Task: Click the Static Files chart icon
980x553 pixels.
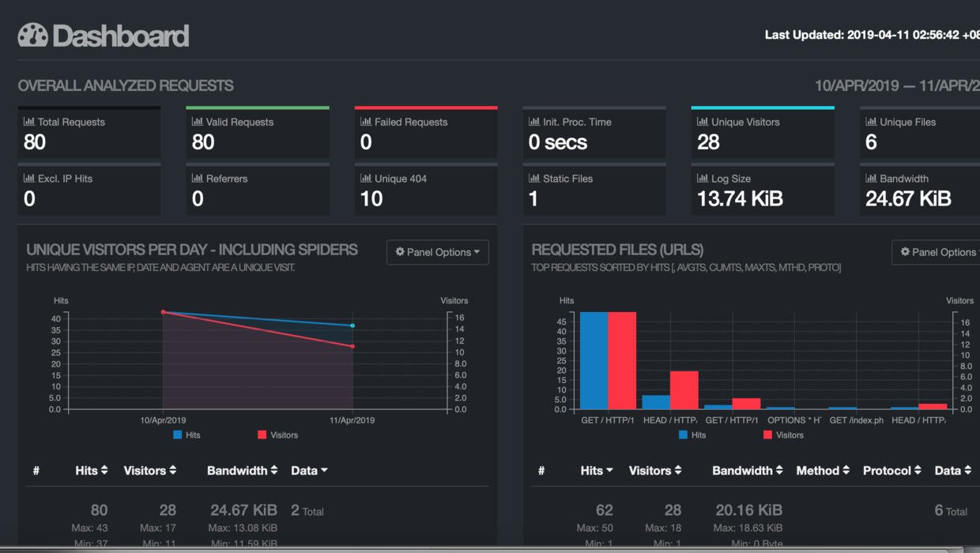Action: click(534, 179)
